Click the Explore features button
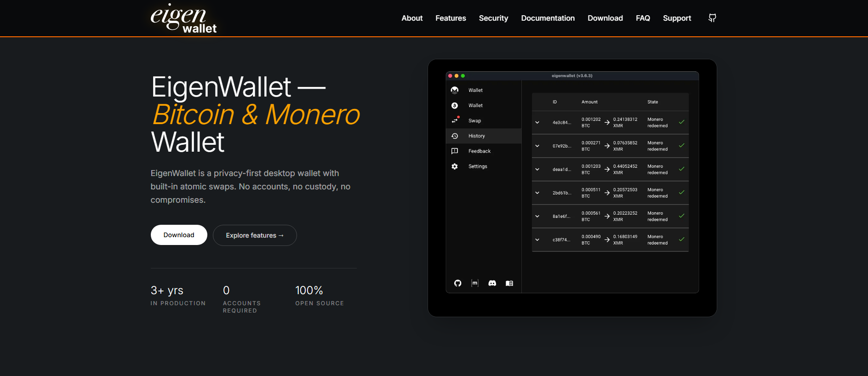Image resolution: width=868 pixels, height=376 pixels. (255, 235)
